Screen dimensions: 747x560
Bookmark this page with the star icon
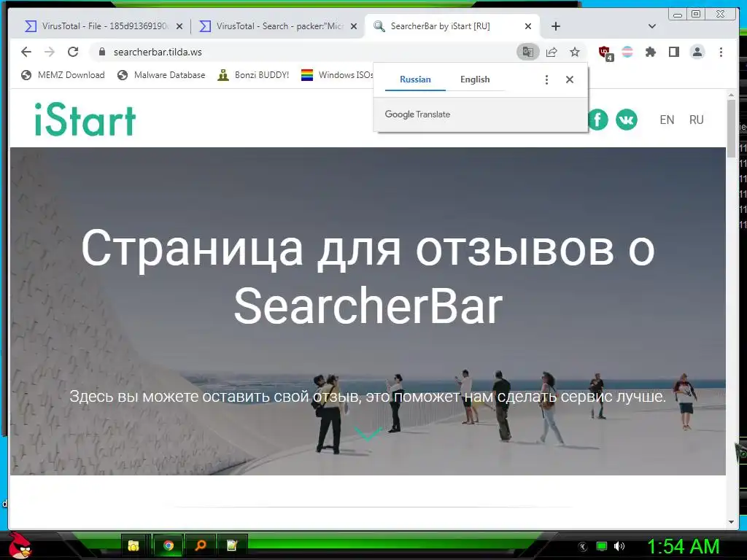tap(575, 52)
